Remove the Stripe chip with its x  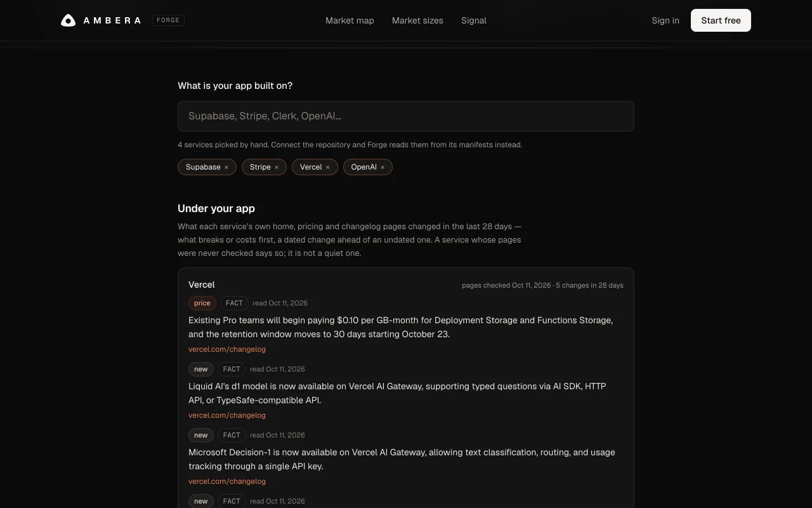(277, 167)
